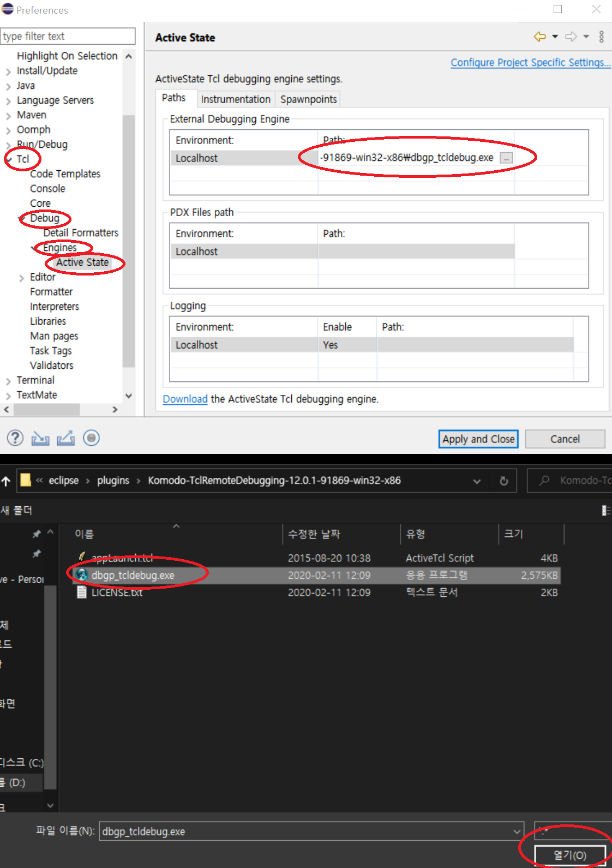Click the Download debugging engine link
612x868 pixels.
coord(185,399)
